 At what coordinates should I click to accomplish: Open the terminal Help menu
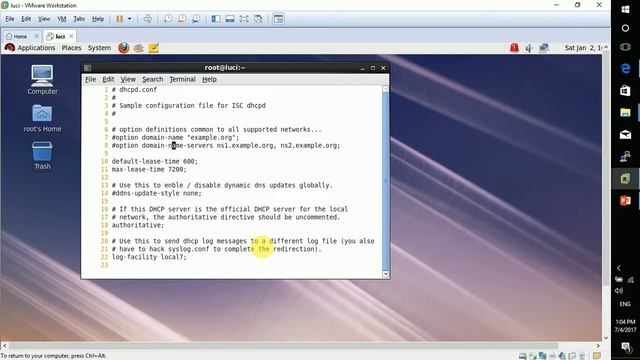click(x=209, y=79)
